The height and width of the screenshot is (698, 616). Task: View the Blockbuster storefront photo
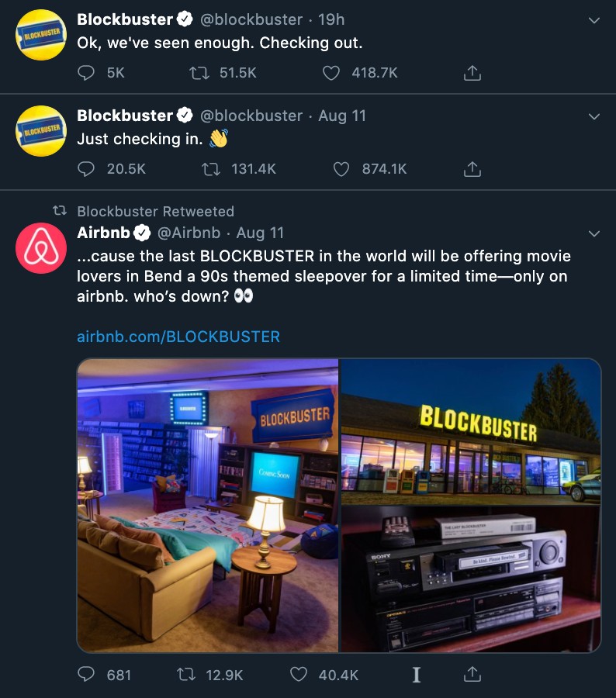coord(471,431)
